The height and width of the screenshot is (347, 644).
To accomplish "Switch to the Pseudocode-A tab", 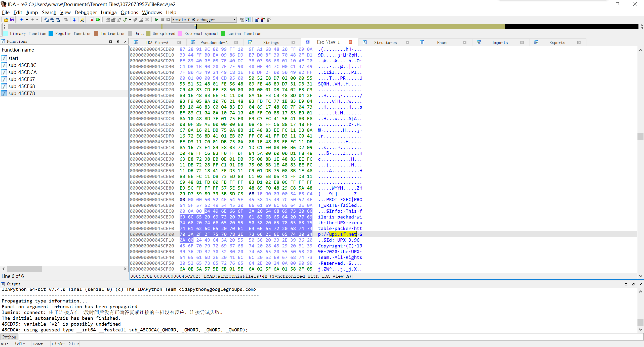I will pos(214,42).
